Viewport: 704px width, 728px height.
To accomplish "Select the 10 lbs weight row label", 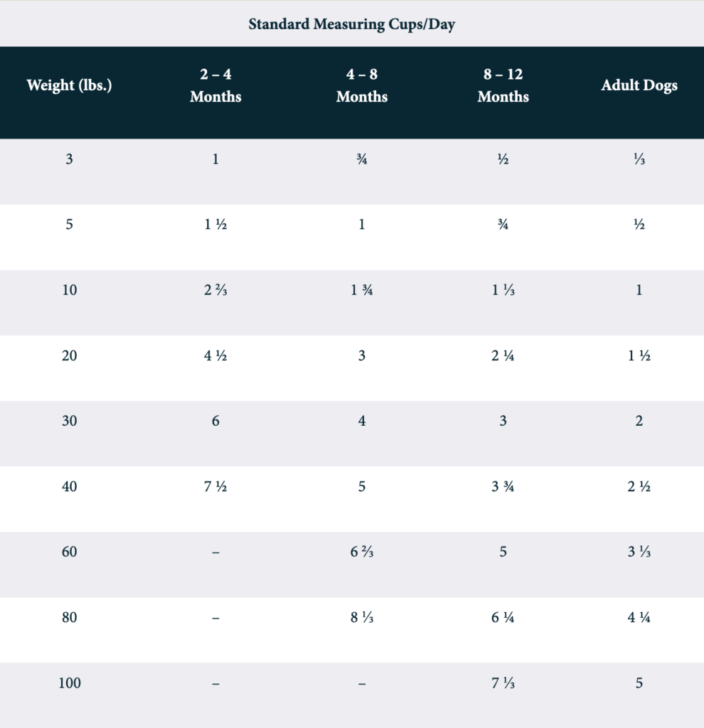I will (69, 290).
